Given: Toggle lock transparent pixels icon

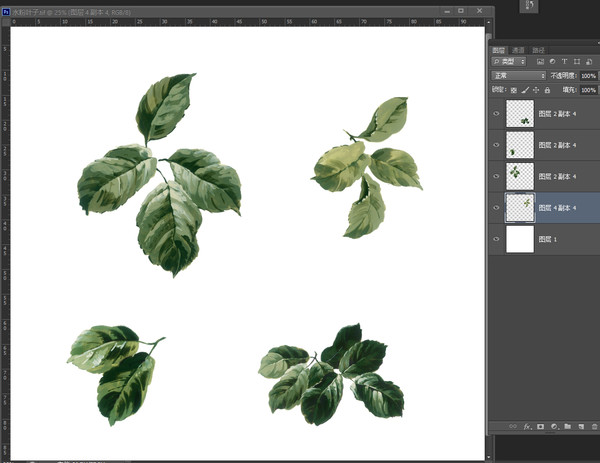Looking at the screenshot, I should pyautogui.click(x=514, y=90).
